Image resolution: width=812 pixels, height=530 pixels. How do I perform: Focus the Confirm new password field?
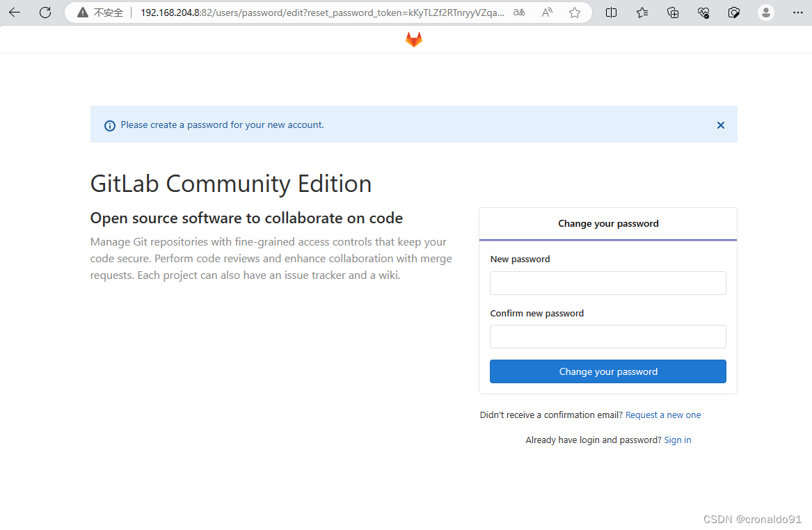tap(608, 337)
